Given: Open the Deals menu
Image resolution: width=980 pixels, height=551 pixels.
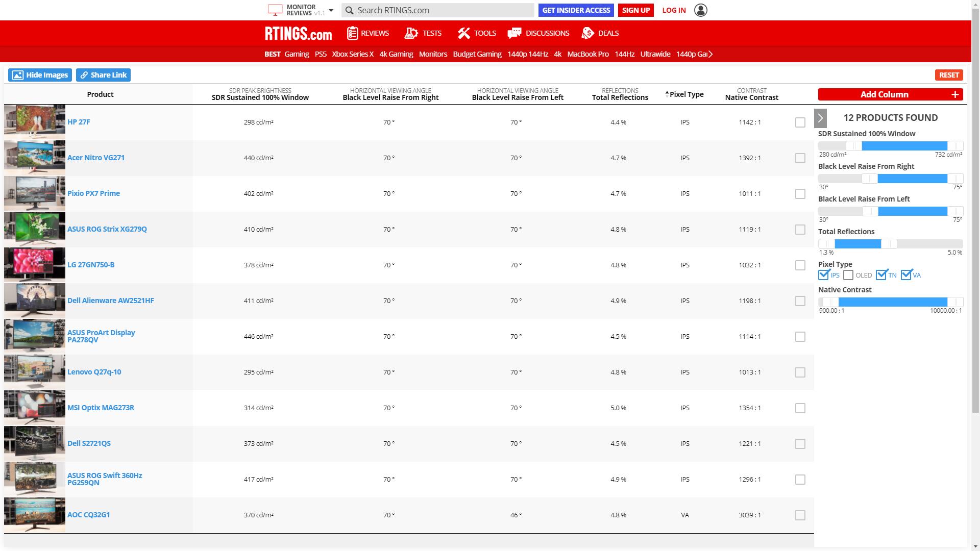Looking at the screenshot, I should pyautogui.click(x=600, y=33).
